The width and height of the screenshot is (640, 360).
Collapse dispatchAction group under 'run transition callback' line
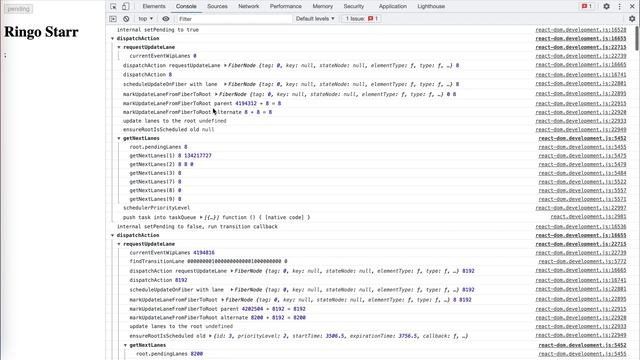coord(113,236)
